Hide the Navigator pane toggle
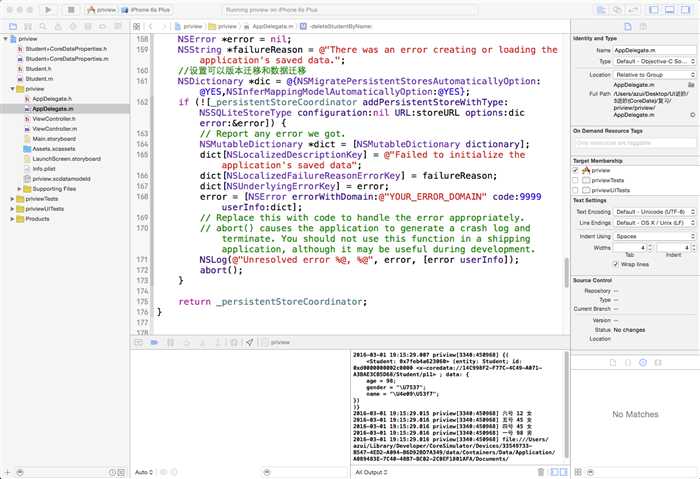 click(x=654, y=10)
